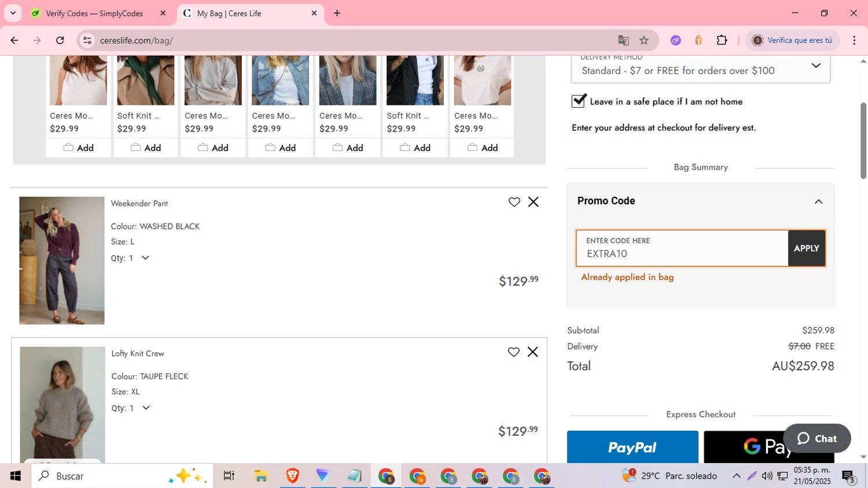Bookmark this page with star
The width and height of the screenshot is (868, 488).
pyautogui.click(x=644, y=41)
